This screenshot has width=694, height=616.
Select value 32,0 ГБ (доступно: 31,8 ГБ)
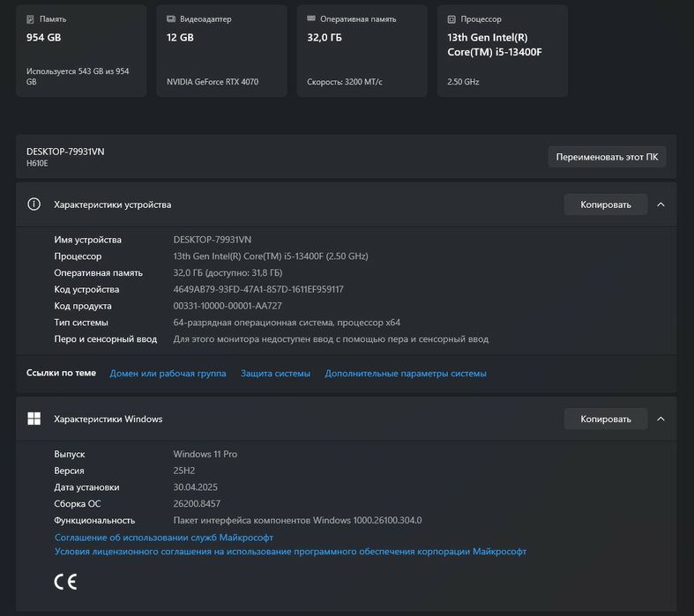pyautogui.click(x=228, y=272)
